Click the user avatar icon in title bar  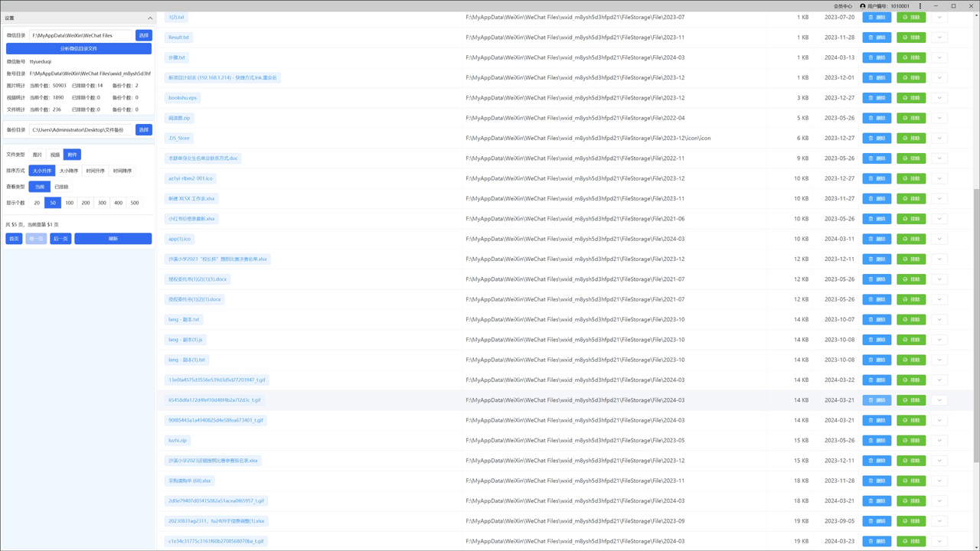(x=863, y=6)
